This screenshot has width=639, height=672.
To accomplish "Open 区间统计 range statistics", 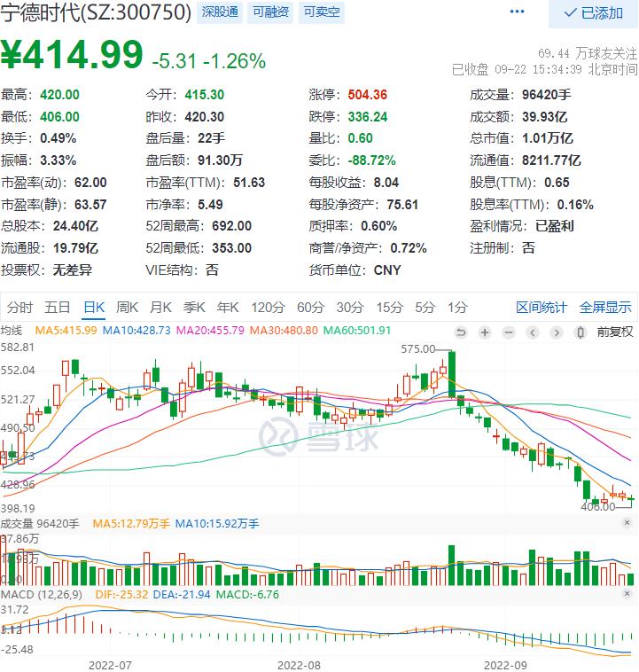I will point(542,308).
